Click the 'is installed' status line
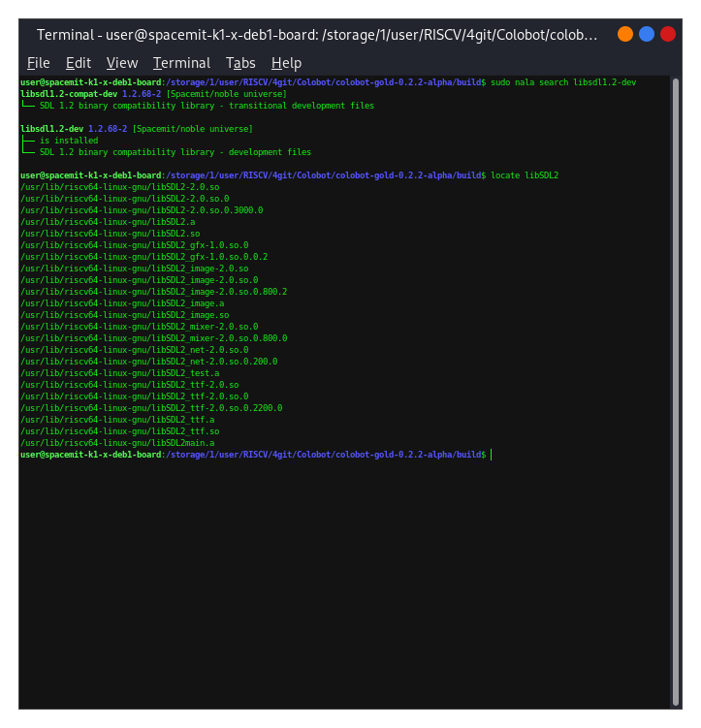Image resolution: width=701 pixels, height=728 pixels. tap(68, 141)
